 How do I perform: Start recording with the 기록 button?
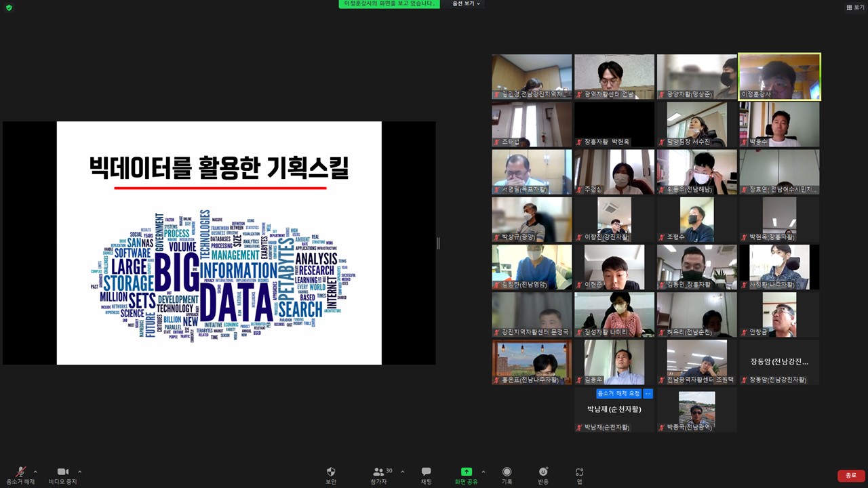(x=507, y=472)
